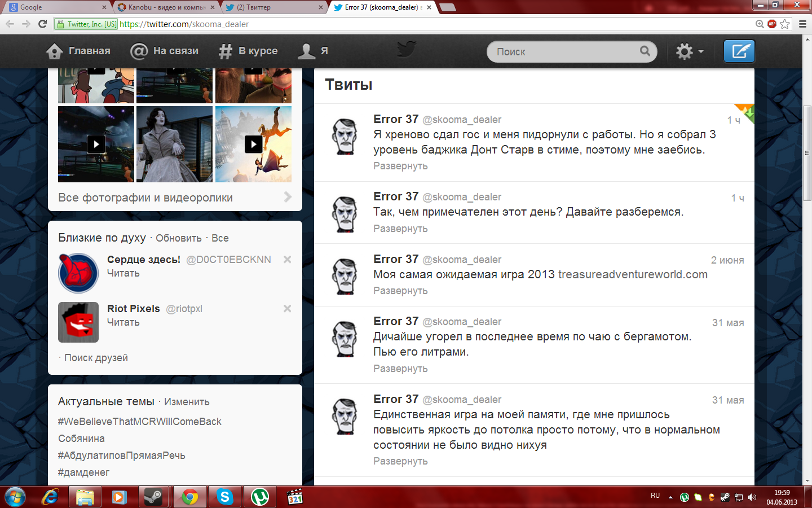
Task: Follow Сердце здесь! via Читать
Action: point(123,273)
